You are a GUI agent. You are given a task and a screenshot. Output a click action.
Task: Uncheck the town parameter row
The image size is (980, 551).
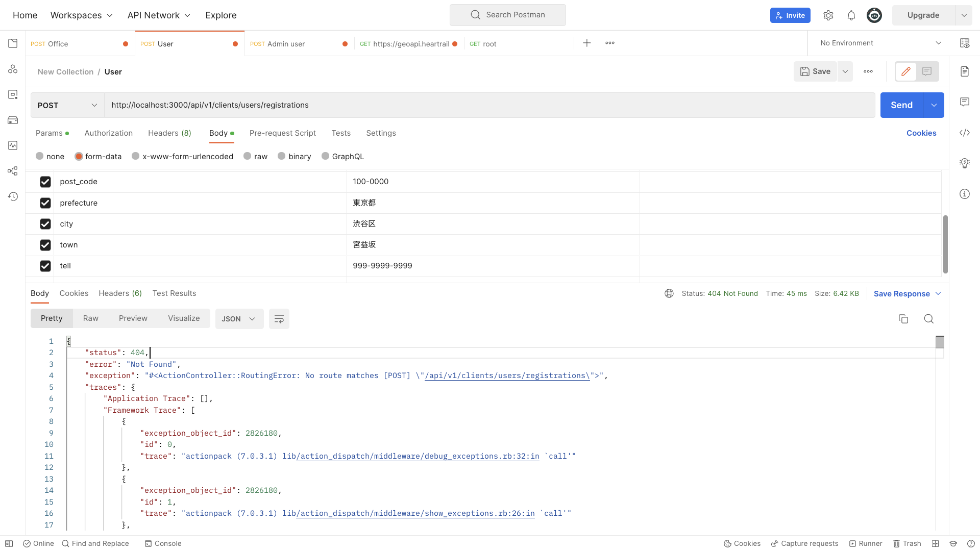(45, 245)
